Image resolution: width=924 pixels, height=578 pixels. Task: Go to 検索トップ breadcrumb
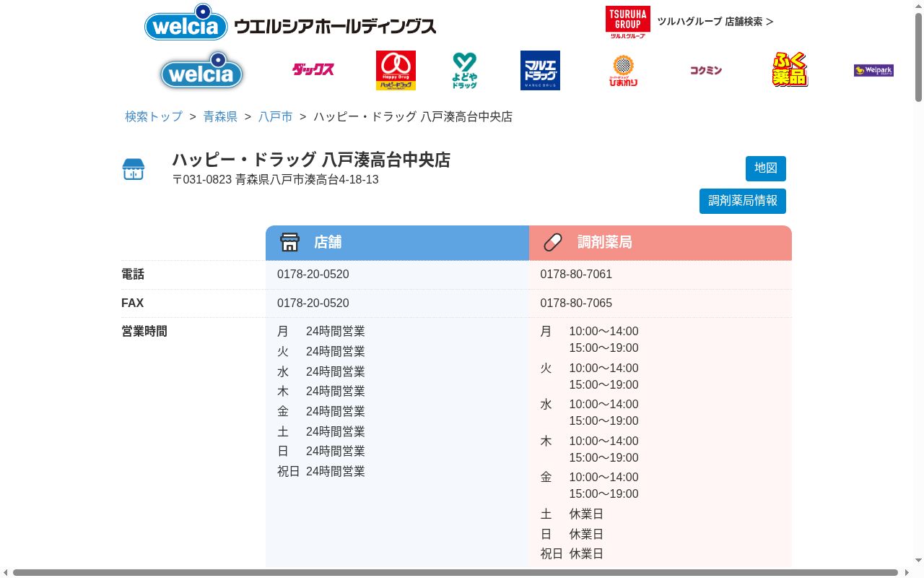click(x=154, y=116)
